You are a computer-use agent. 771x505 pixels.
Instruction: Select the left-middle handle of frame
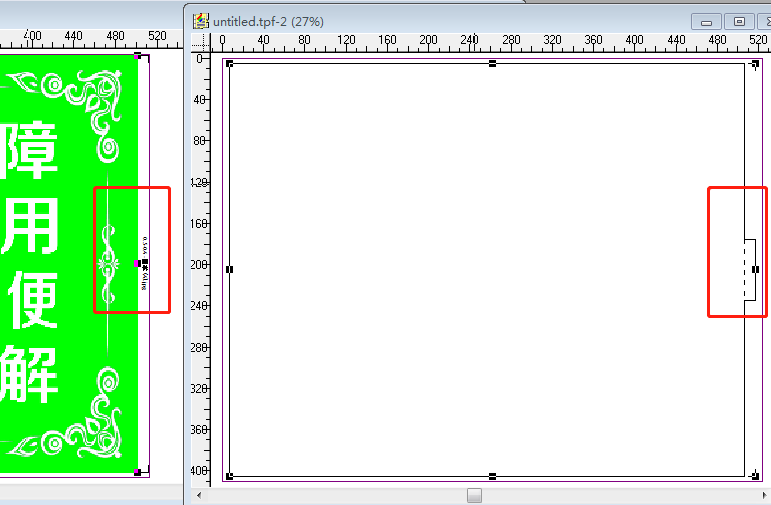point(229,269)
